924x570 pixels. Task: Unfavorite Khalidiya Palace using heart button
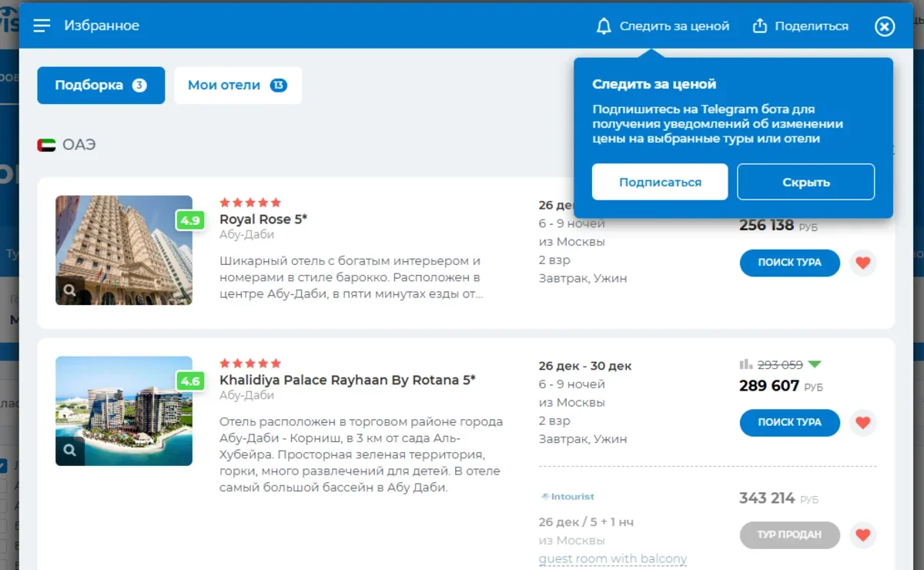pyautogui.click(x=862, y=423)
